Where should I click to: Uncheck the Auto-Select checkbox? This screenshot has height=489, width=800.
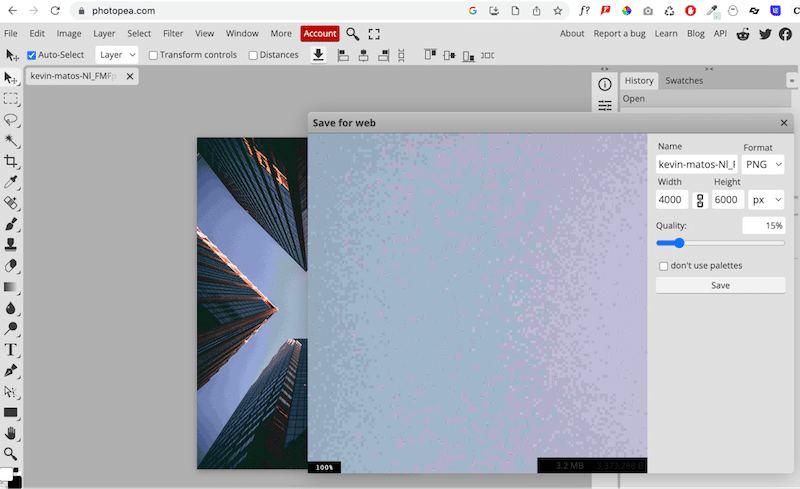tap(32, 55)
